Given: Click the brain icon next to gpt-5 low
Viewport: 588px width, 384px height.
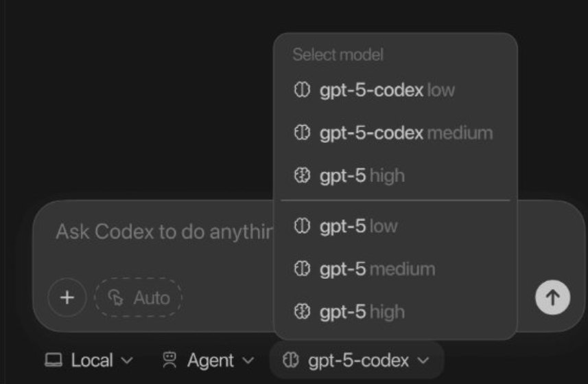Looking at the screenshot, I should point(302,226).
